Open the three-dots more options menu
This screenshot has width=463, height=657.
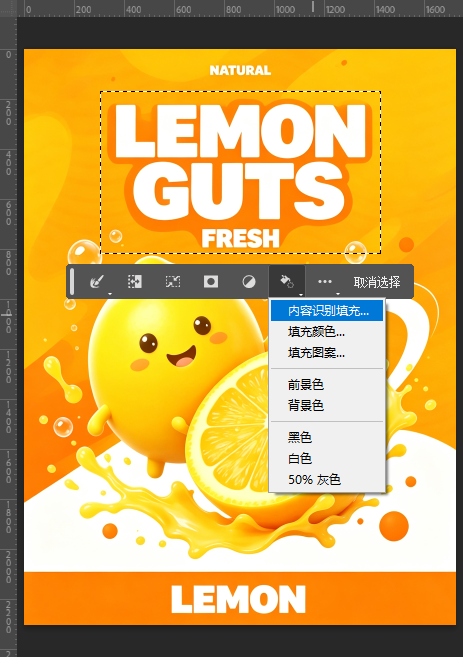(x=325, y=282)
